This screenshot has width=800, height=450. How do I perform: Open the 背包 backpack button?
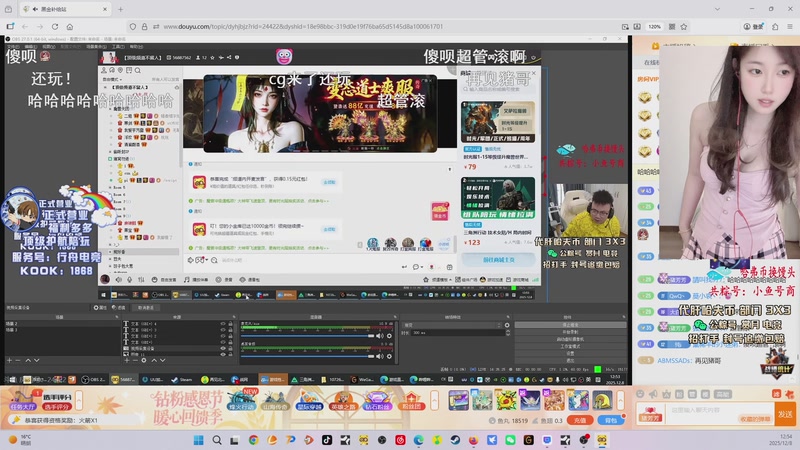(x=611, y=420)
